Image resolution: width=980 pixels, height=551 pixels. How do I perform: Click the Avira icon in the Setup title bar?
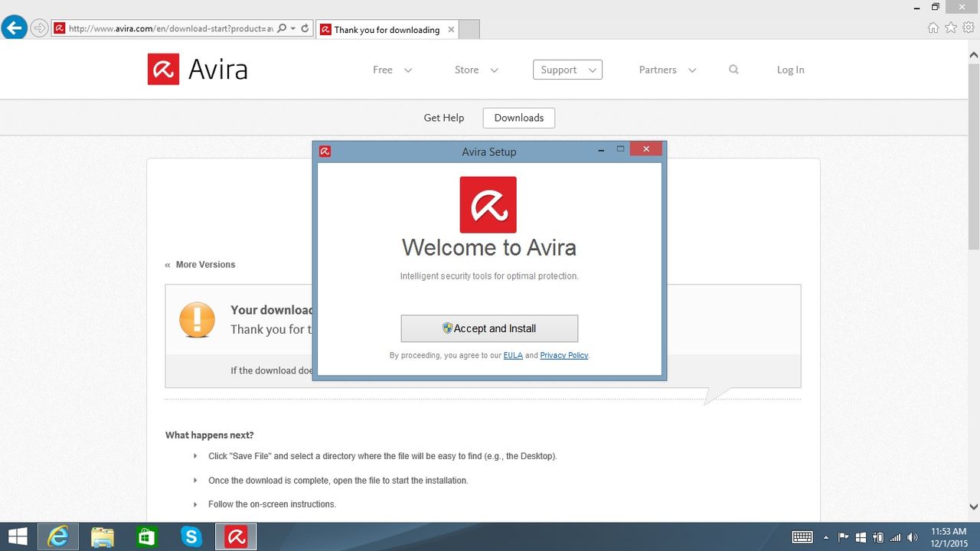coord(325,152)
